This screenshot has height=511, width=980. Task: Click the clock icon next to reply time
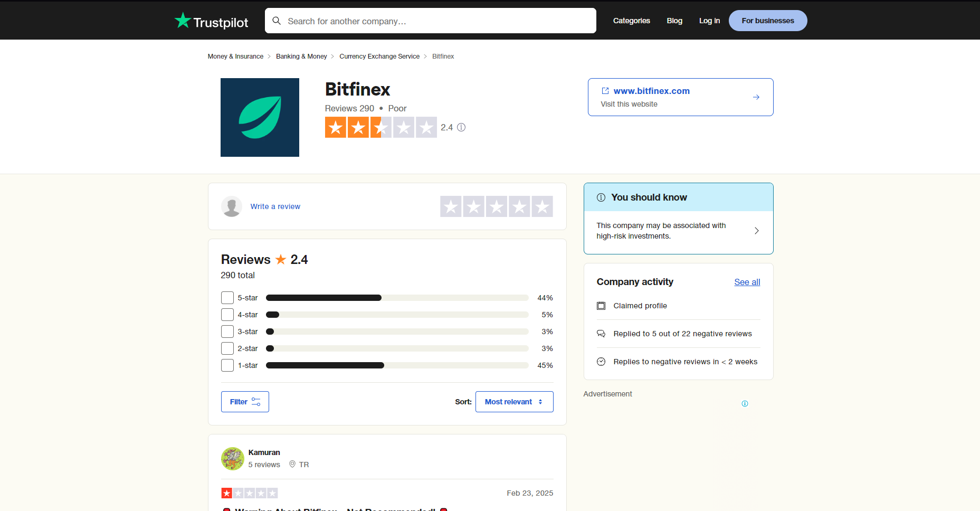point(601,362)
